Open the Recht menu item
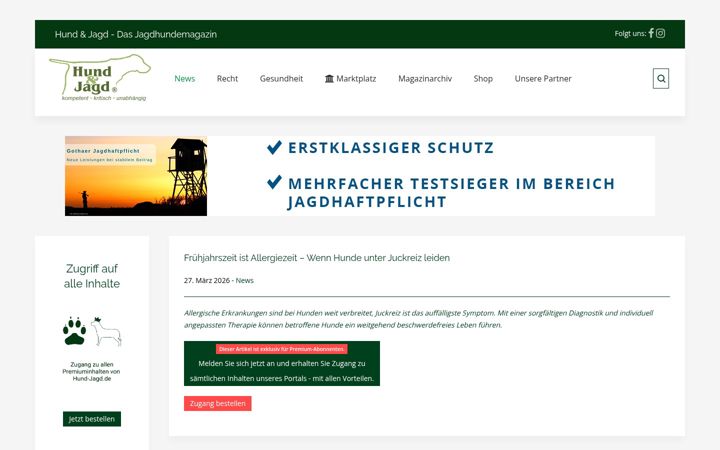720x450 pixels. pyautogui.click(x=227, y=79)
